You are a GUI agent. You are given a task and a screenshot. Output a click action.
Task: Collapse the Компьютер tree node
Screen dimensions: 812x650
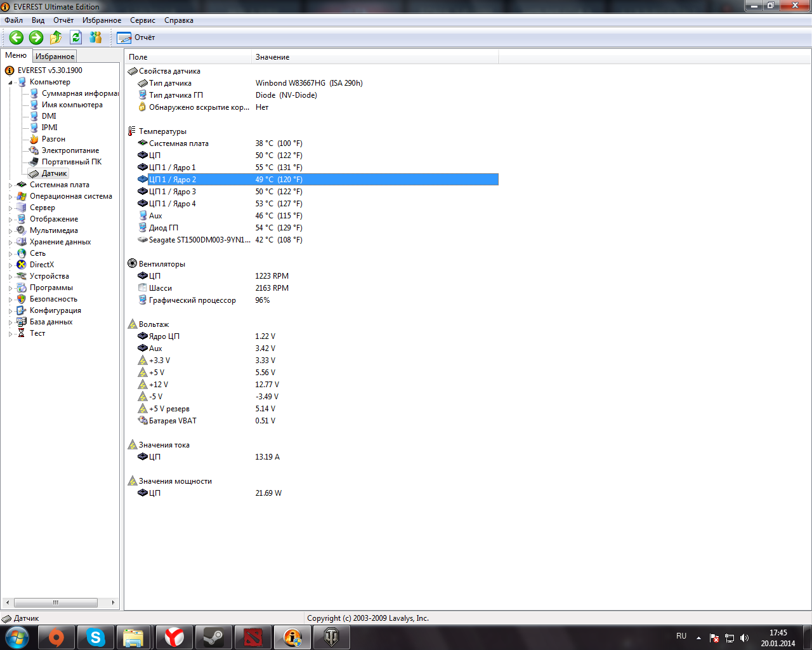point(10,83)
